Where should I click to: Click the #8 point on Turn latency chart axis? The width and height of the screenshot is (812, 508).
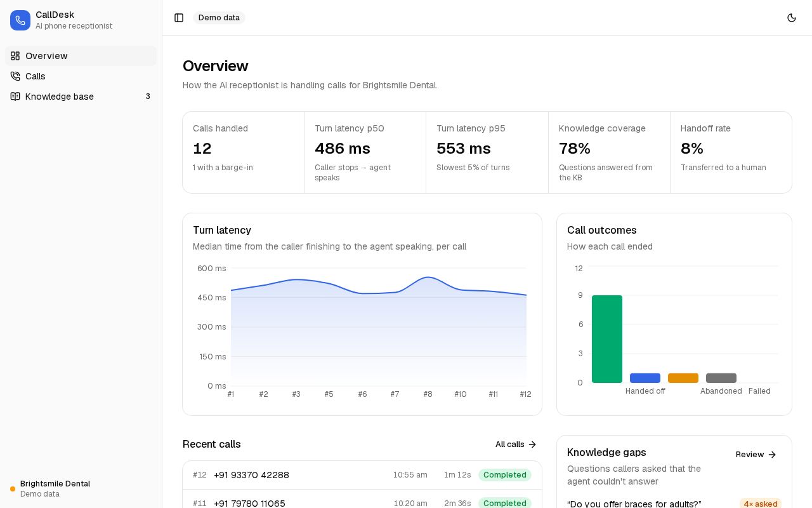(x=428, y=394)
